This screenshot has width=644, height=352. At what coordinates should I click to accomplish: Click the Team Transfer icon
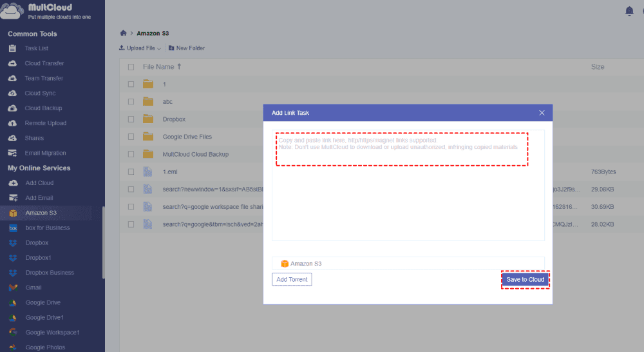click(x=12, y=78)
